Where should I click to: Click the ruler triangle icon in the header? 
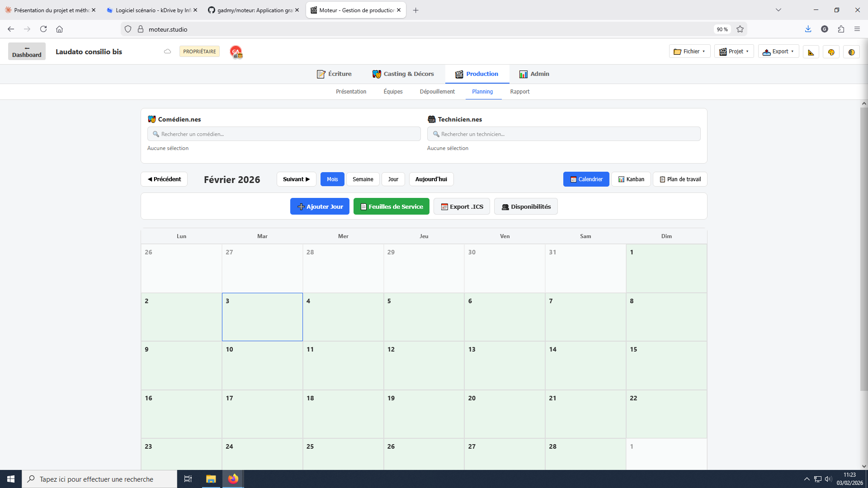(x=811, y=52)
